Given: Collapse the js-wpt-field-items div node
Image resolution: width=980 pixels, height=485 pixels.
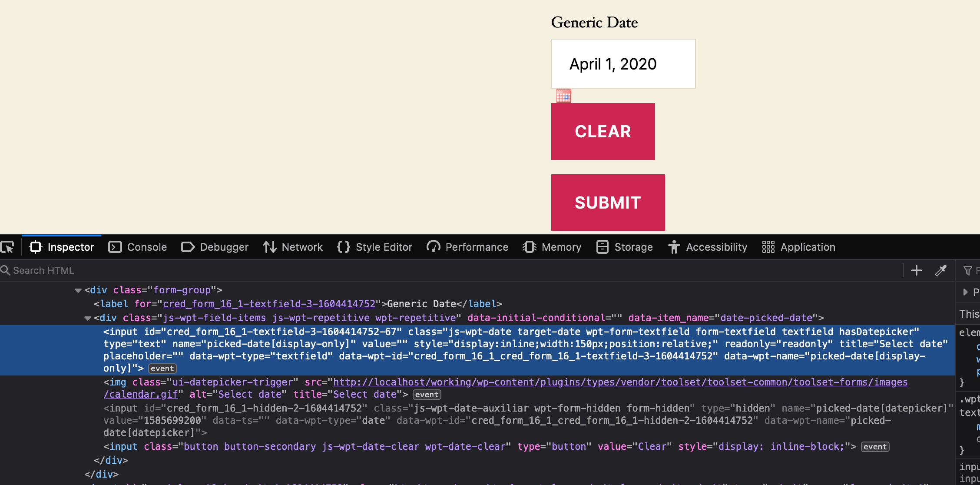Looking at the screenshot, I should tap(87, 318).
